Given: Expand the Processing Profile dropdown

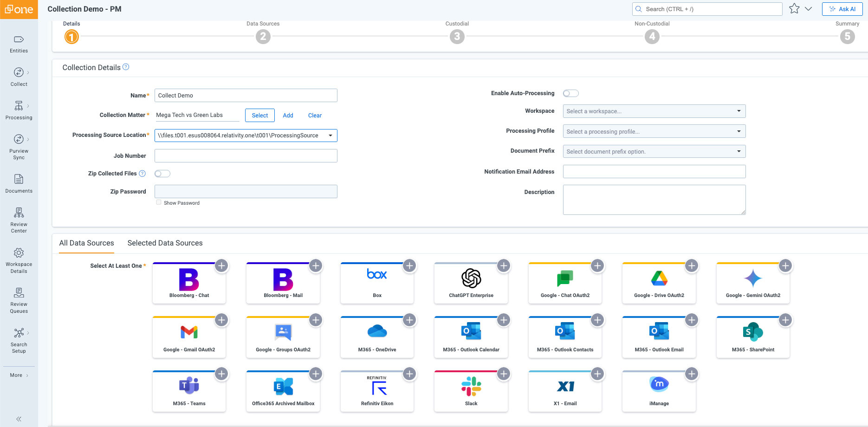Looking at the screenshot, I should click(654, 131).
